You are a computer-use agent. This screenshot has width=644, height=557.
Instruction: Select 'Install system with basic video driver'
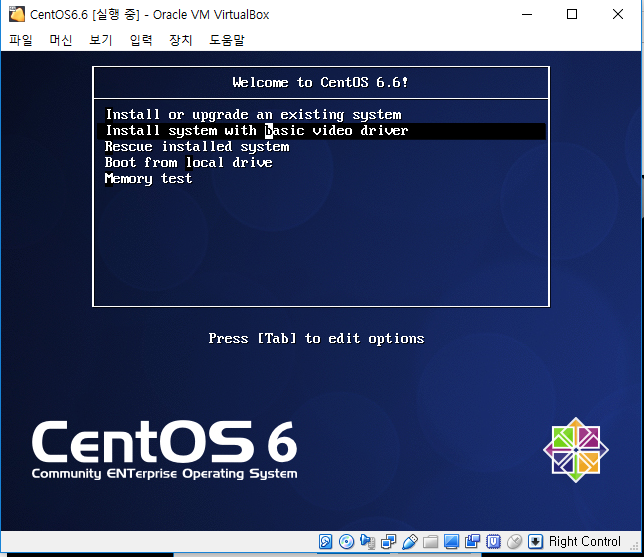click(321, 131)
